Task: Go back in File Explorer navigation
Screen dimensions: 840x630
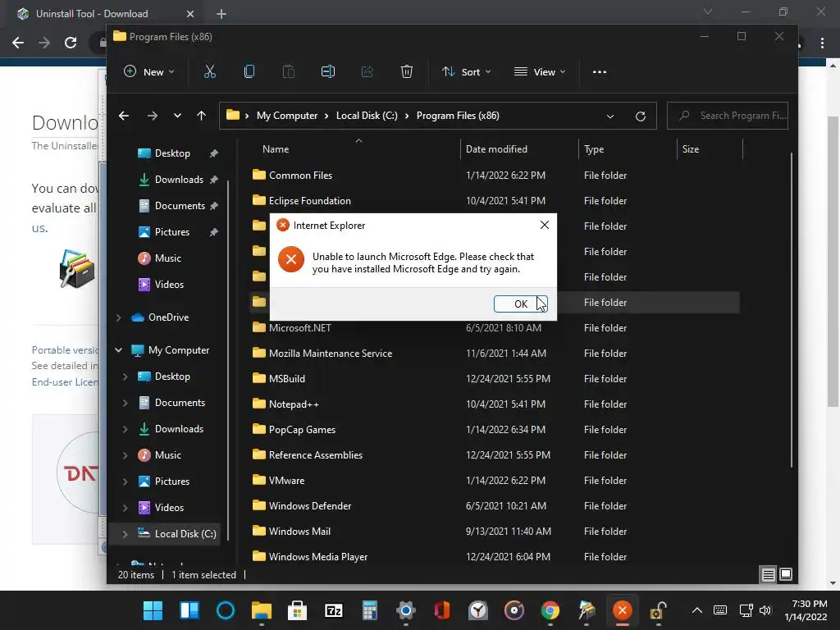Action: pyautogui.click(x=124, y=116)
